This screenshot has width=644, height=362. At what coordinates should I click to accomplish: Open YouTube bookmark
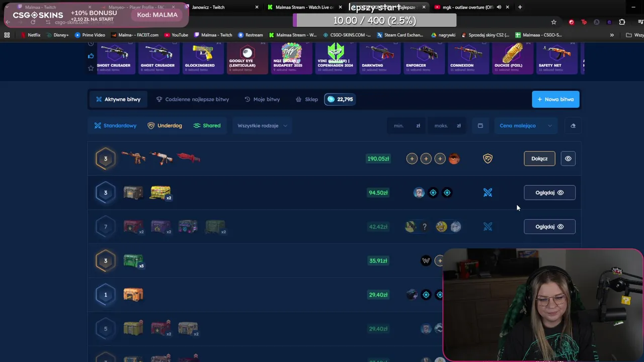pyautogui.click(x=176, y=35)
